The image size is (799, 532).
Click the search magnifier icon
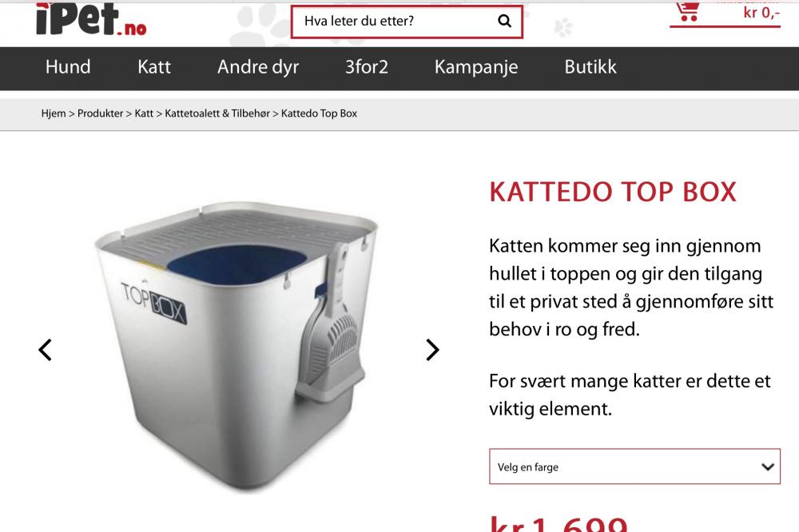point(504,21)
